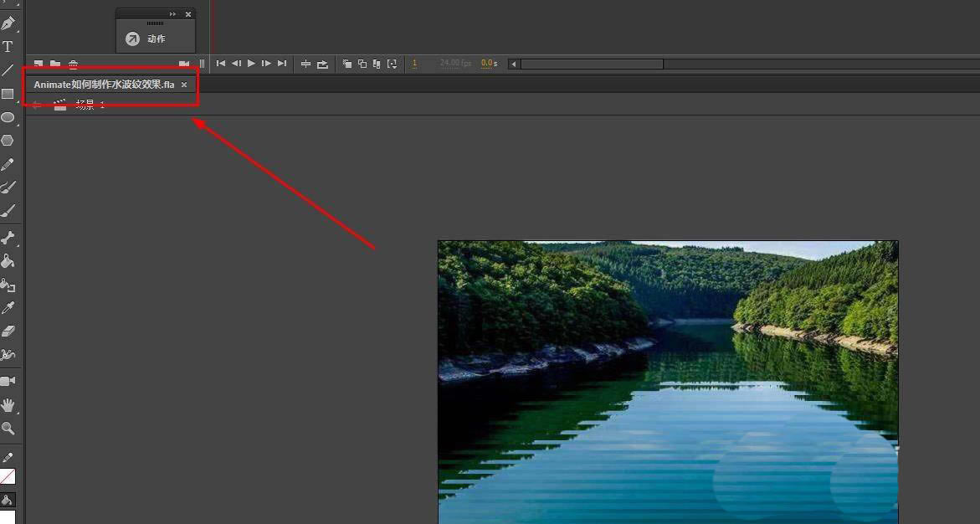Image resolution: width=980 pixels, height=524 pixels.
Task: Play the timeline animation
Action: pyautogui.click(x=251, y=64)
